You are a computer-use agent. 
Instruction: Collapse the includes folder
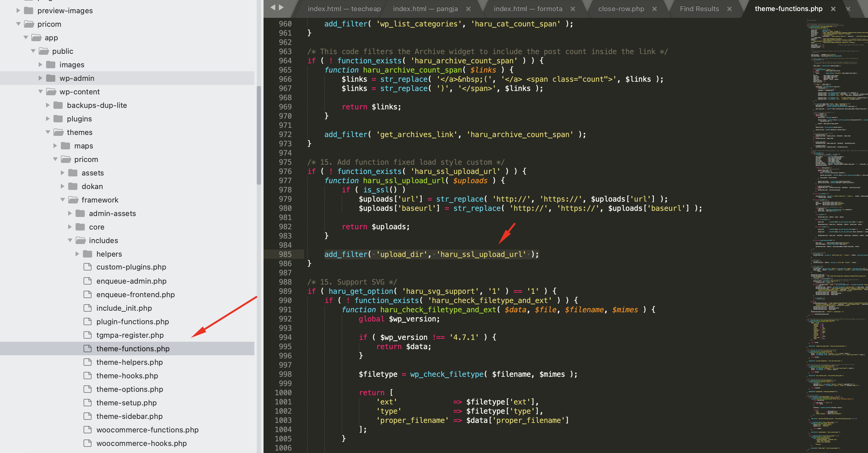[70, 240]
